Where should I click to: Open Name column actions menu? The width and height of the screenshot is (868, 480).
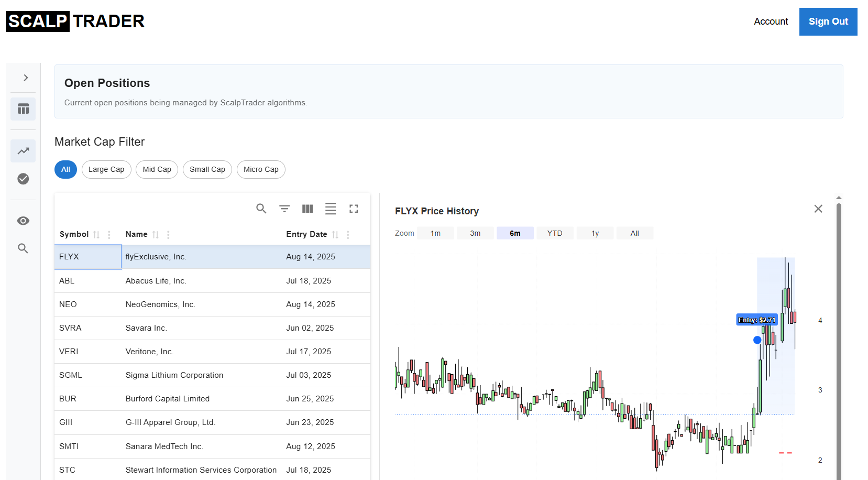[x=168, y=235]
